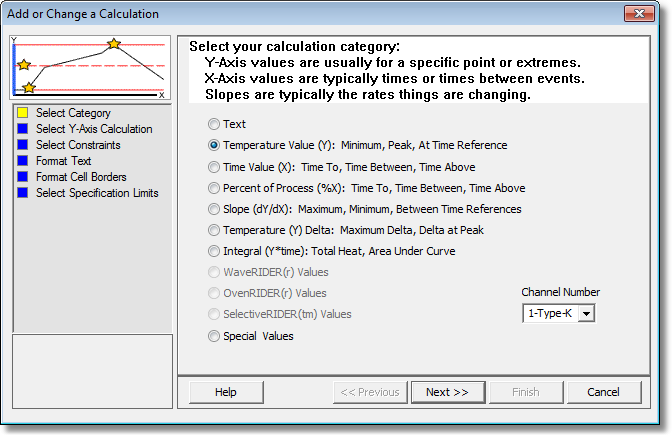Click blue square beside Select Specification Limits

click(x=23, y=193)
